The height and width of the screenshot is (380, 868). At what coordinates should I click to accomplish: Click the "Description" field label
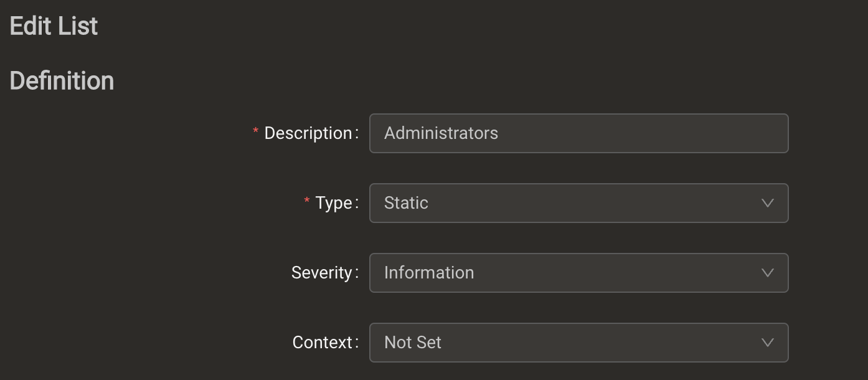click(x=308, y=133)
